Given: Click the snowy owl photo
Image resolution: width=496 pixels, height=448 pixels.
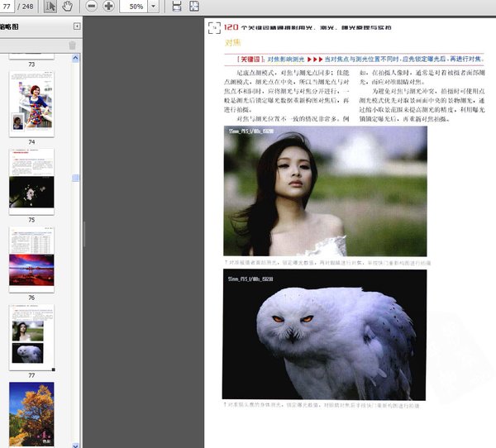Looking at the screenshot, I should click(324, 335).
